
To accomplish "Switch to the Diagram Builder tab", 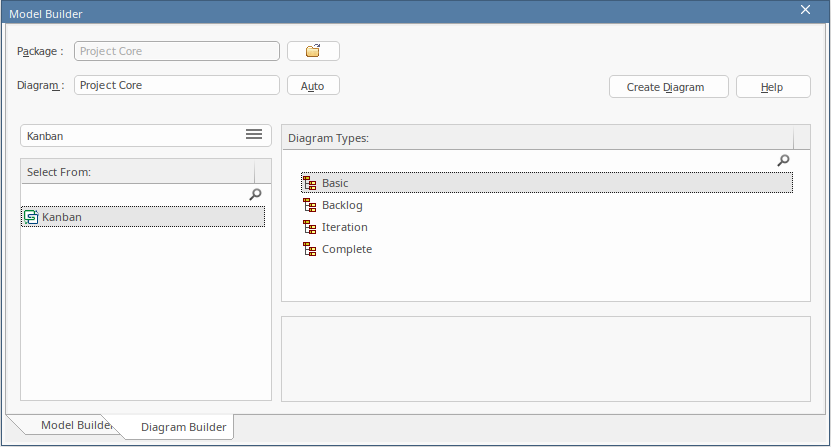I will pyautogui.click(x=183, y=427).
